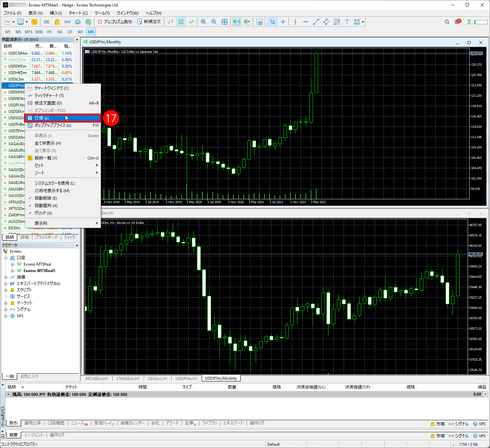Select the USDCNHm symbol row

coord(37,53)
